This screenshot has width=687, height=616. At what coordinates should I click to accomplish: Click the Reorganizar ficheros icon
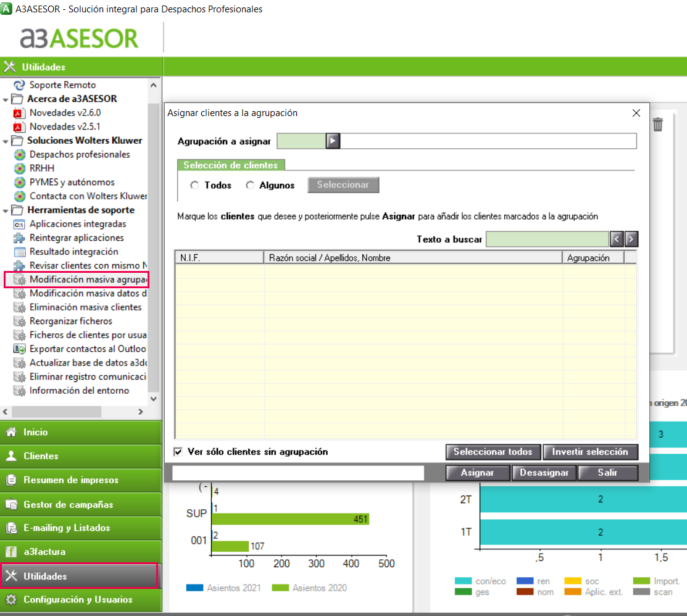(x=19, y=322)
